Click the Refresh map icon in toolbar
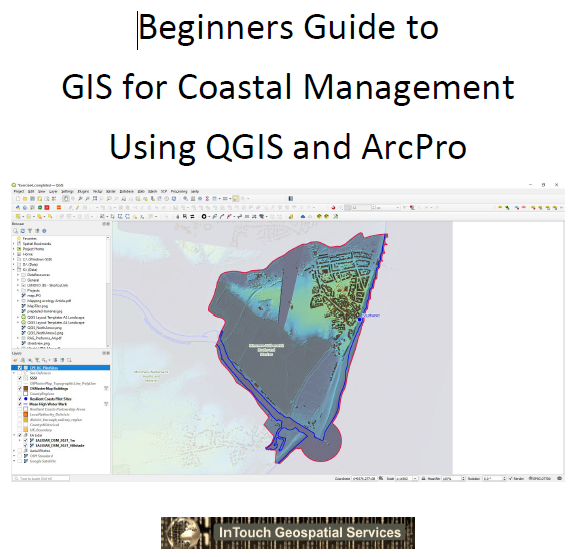Image resolution: width=580 pixels, height=557 pixels. 174,199
